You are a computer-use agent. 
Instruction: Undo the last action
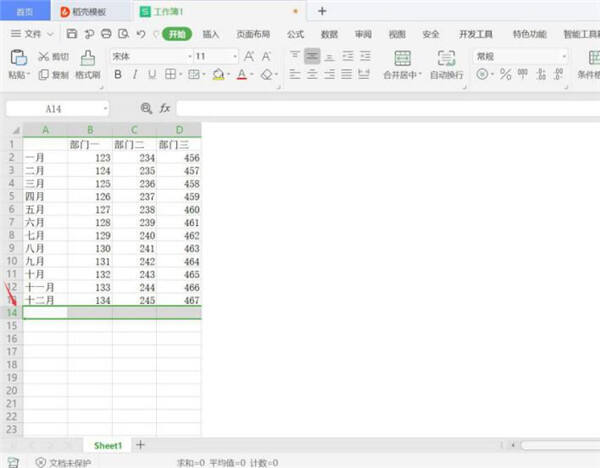(x=141, y=34)
